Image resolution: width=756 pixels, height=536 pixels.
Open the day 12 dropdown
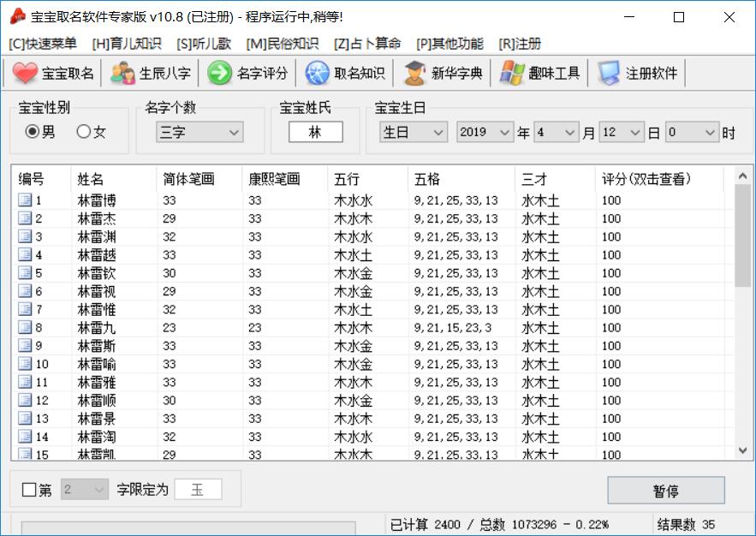point(621,132)
